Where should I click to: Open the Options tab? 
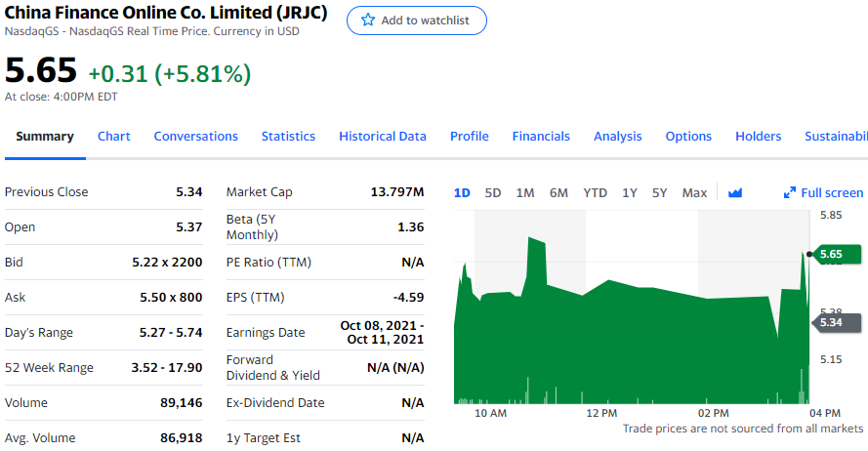coord(688,136)
